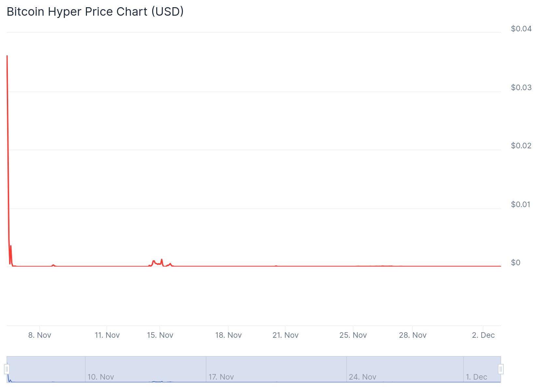Click the 1. Dec label inside the navigator
This screenshot has height=392, width=537.
477,377
